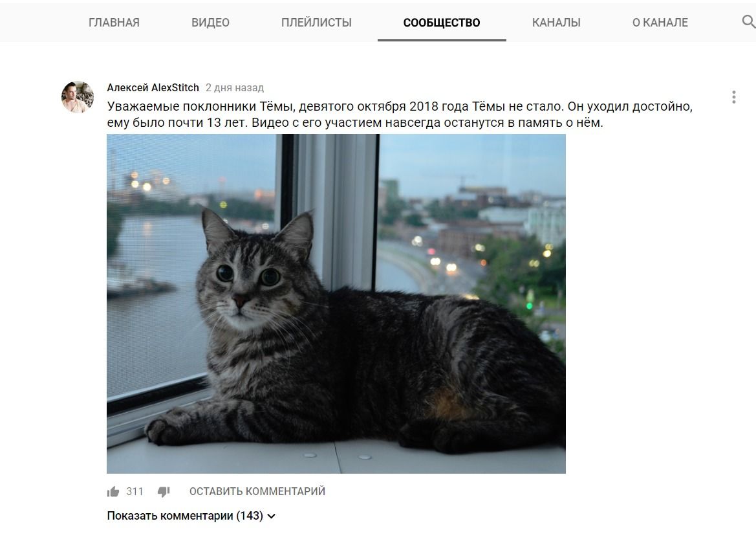
Task: Expand comments using the chevron arrow
Action: click(x=272, y=516)
